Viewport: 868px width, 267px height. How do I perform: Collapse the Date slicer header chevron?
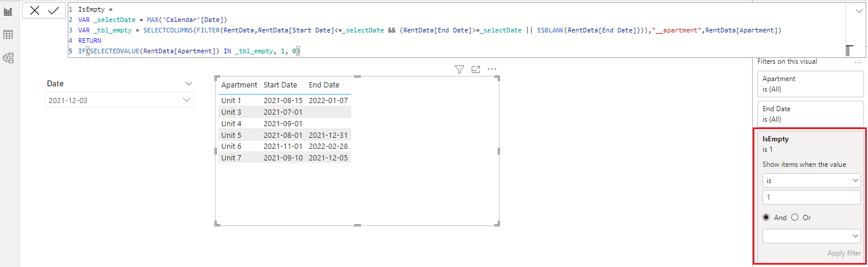tap(188, 84)
